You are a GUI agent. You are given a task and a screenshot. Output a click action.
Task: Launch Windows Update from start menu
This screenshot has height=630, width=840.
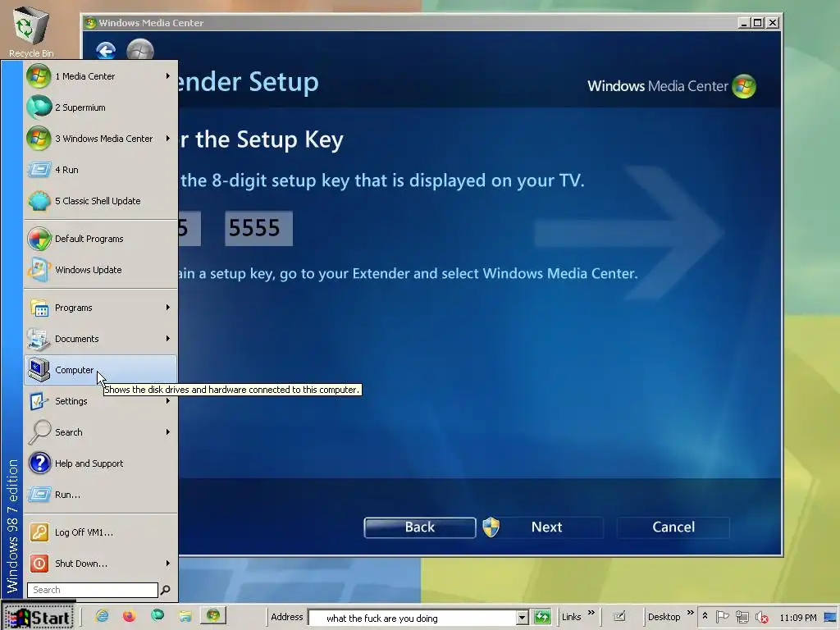(100, 269)
